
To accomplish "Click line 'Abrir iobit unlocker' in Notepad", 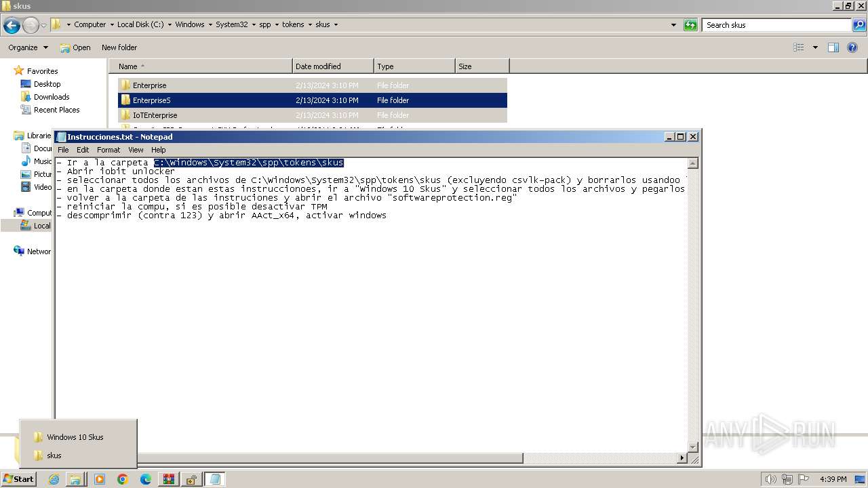I will click(116, 171).
